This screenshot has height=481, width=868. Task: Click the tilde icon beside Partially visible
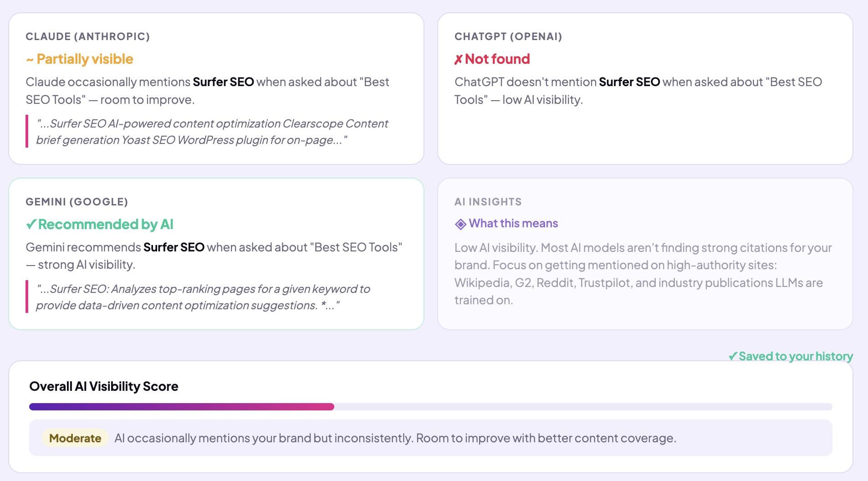pyautogui.click(x=30, y=60)
